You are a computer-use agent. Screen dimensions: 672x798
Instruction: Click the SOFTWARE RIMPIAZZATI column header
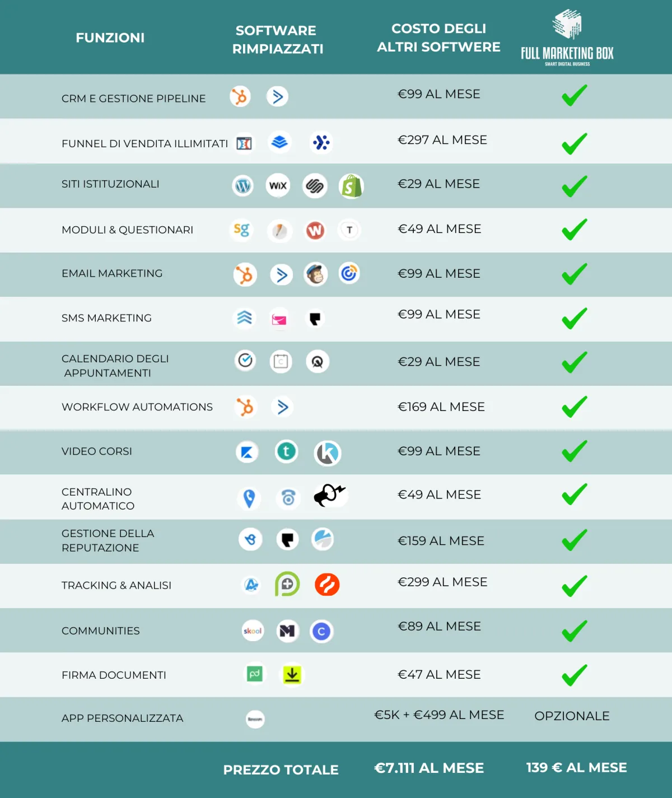tap(278, 39)
